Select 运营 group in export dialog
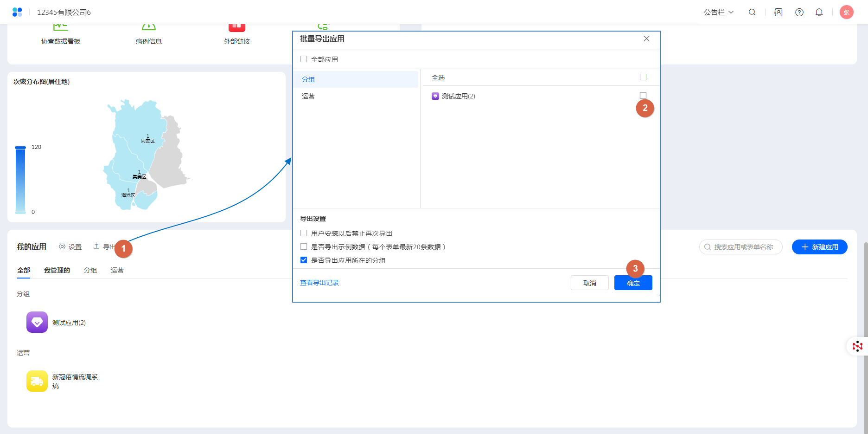868x434 pixels. 308,96
